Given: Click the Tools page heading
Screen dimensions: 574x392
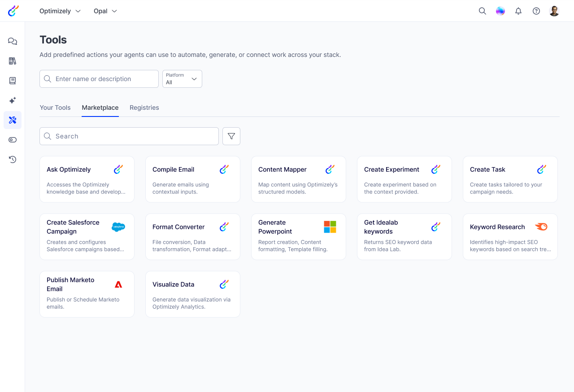Looking at the screenshot, I should point(53,39).
